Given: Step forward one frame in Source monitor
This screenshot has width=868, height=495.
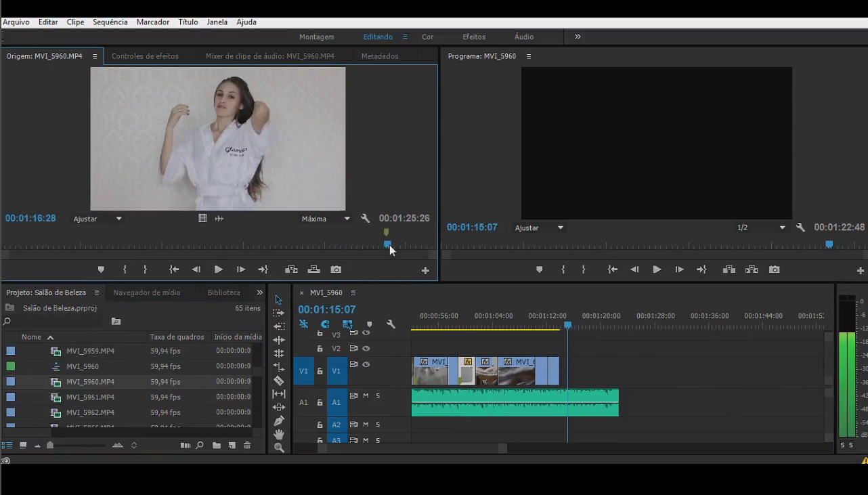Looking at the screenshot, I should pos(241,270).
